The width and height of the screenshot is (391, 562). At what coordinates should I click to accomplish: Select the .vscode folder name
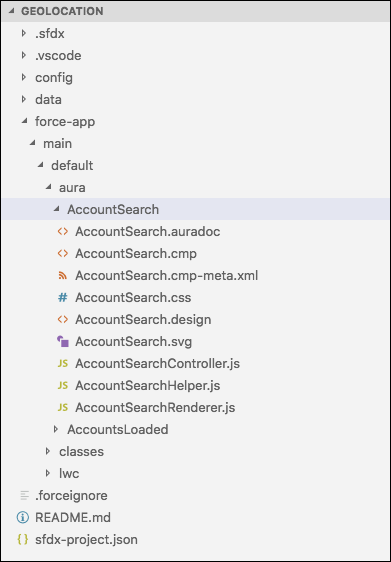click(58, 56)
